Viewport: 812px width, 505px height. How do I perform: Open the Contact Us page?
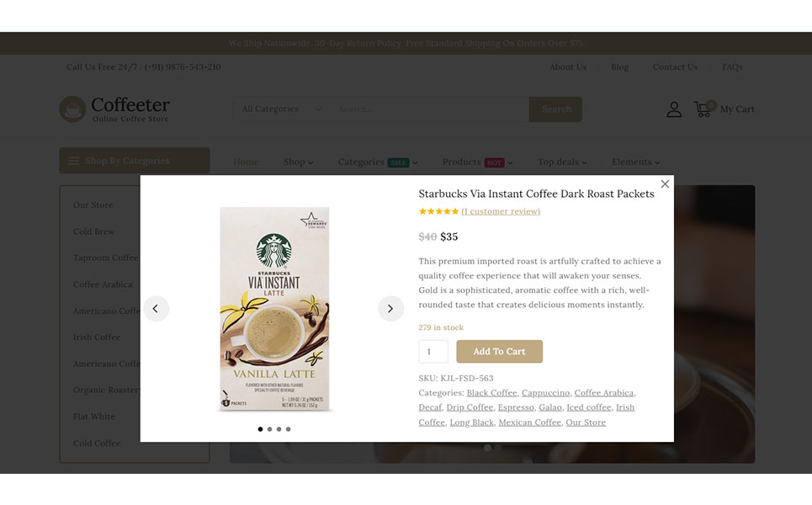(675, 67)
